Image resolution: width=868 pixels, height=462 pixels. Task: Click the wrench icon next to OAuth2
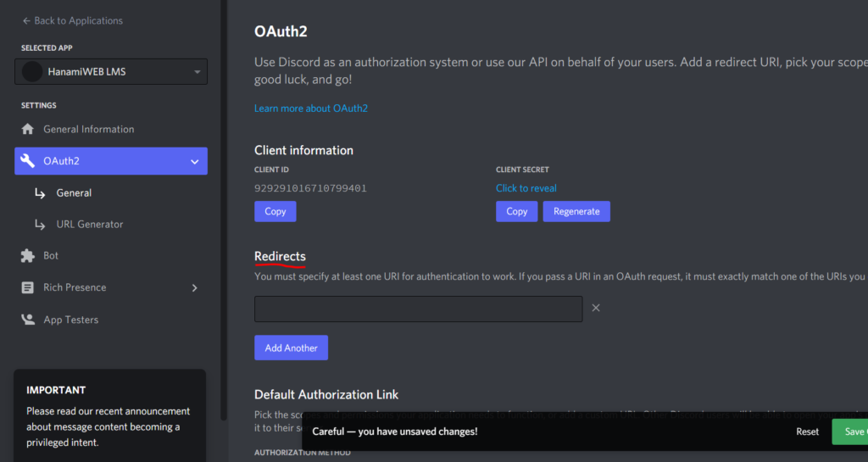tap(28, 161)
